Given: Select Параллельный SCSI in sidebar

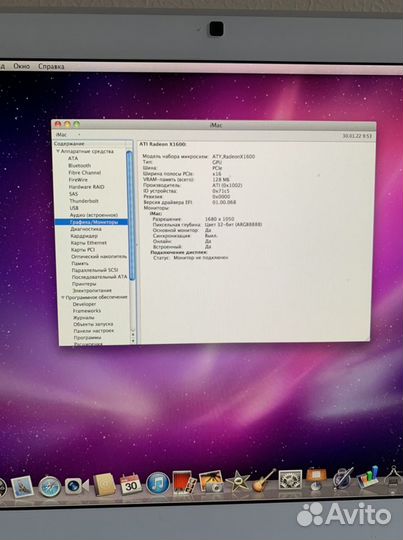Looking at the screenshot, I should tap(95, 270).
